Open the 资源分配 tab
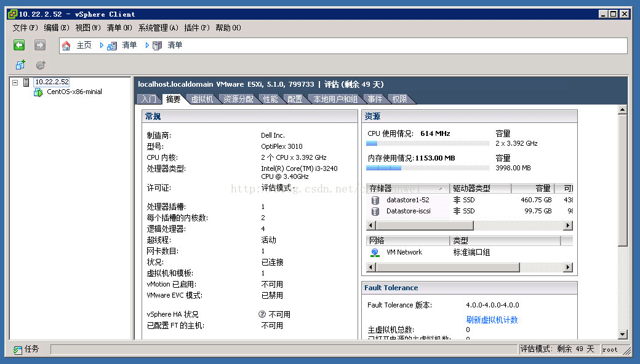Image resolution: width=640 pixels, height=364 pixels. (x=238, y=99)
